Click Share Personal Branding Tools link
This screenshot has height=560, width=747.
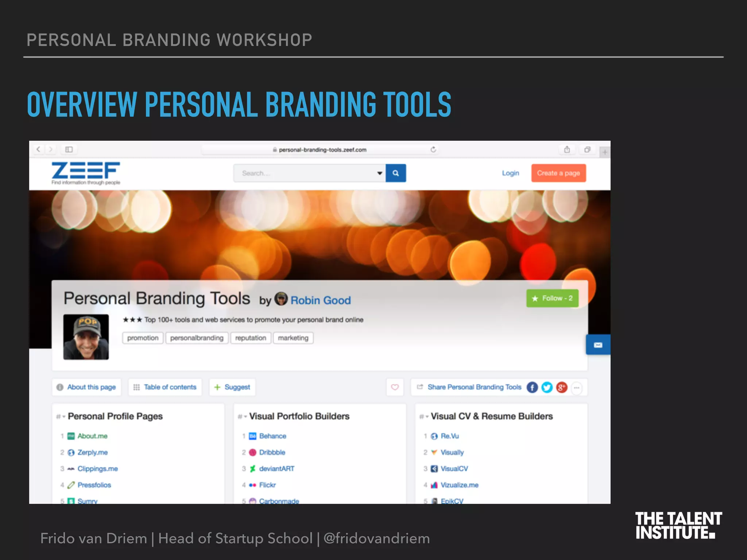coord(474,387)
